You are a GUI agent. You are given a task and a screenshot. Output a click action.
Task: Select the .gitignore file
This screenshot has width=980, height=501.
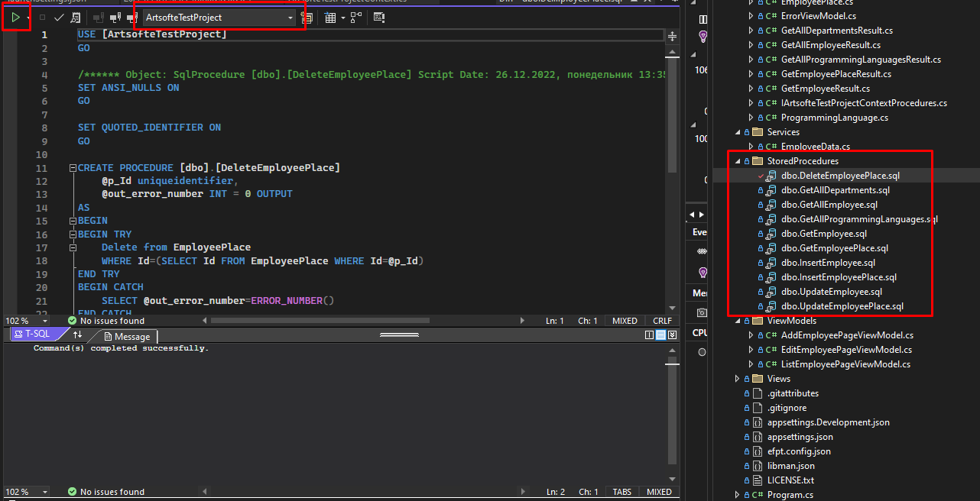(787, 408)
